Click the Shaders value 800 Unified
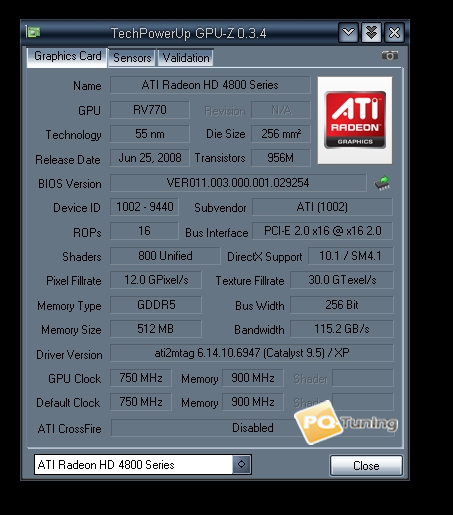The image size is (453, 515). (x=165, y=256)
